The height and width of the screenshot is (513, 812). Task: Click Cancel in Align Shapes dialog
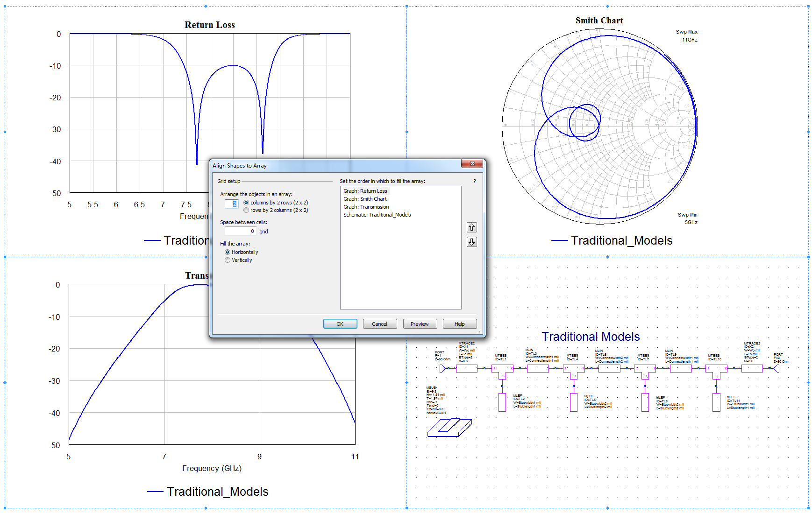380,324
